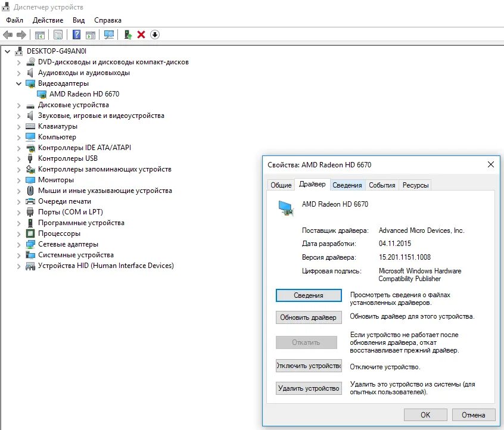The width and height of the screenshot is (504, 430).
Task: Select the Программные устройства tree item
Action: pyautogui.click(x=81, y=223)
